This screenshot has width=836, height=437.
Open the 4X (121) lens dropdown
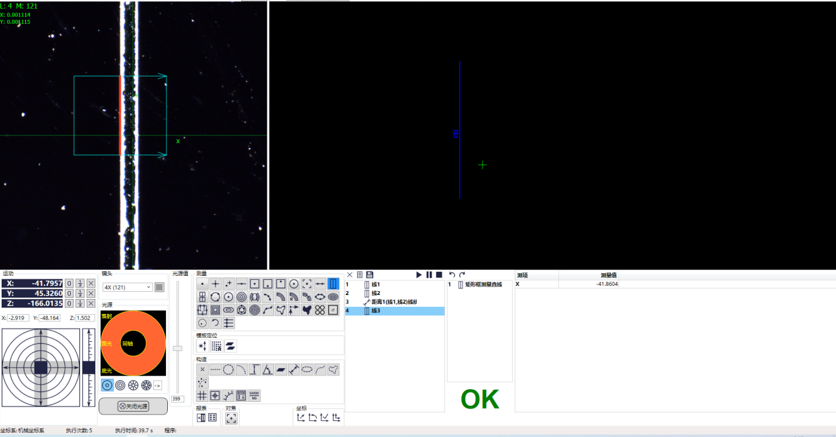128,287
